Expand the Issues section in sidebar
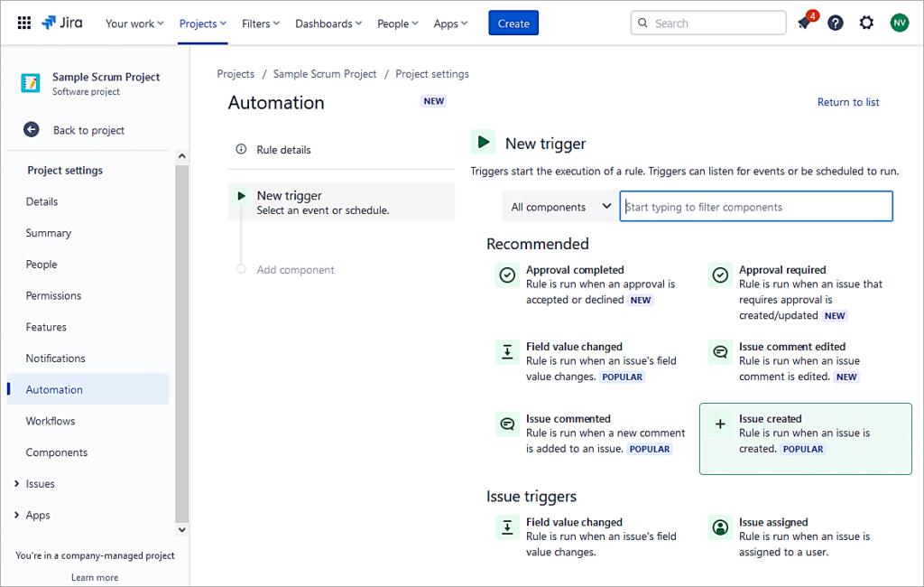This screenshot has width=924, height=587. [x=17, y=484]
